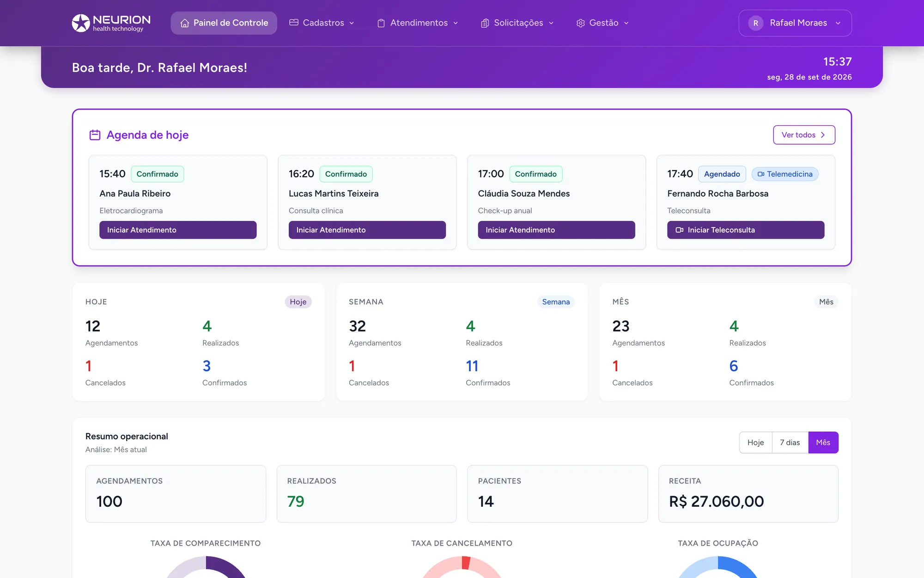Click the documents icon beside Solicitações
This screenshot has width=924, height=578.
click(485, 23)
